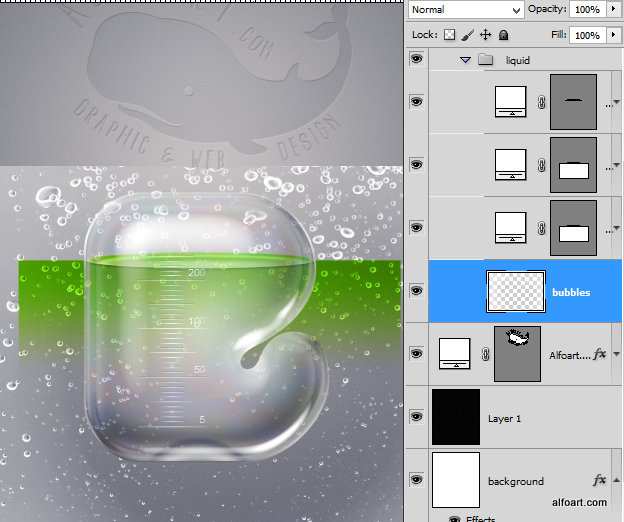This screenshot has height=522, width=624.
Task: Click the liquid group folder icon
Action: point(486,60)
